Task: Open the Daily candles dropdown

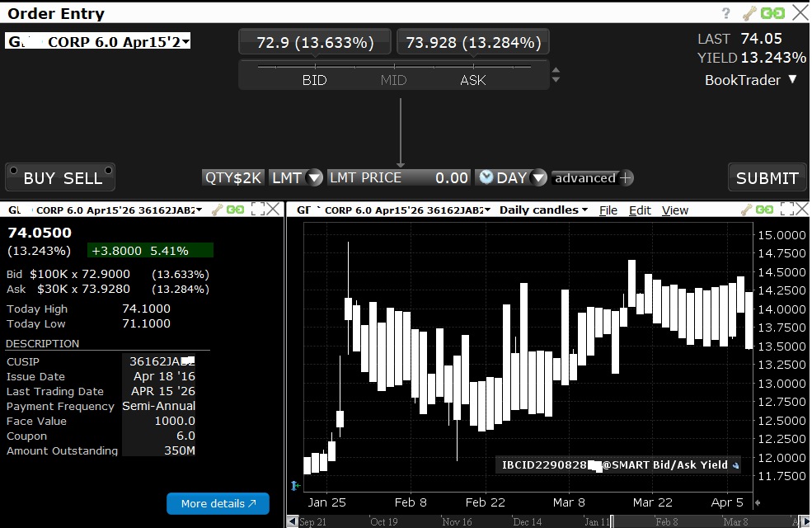Action: (543, 210)
